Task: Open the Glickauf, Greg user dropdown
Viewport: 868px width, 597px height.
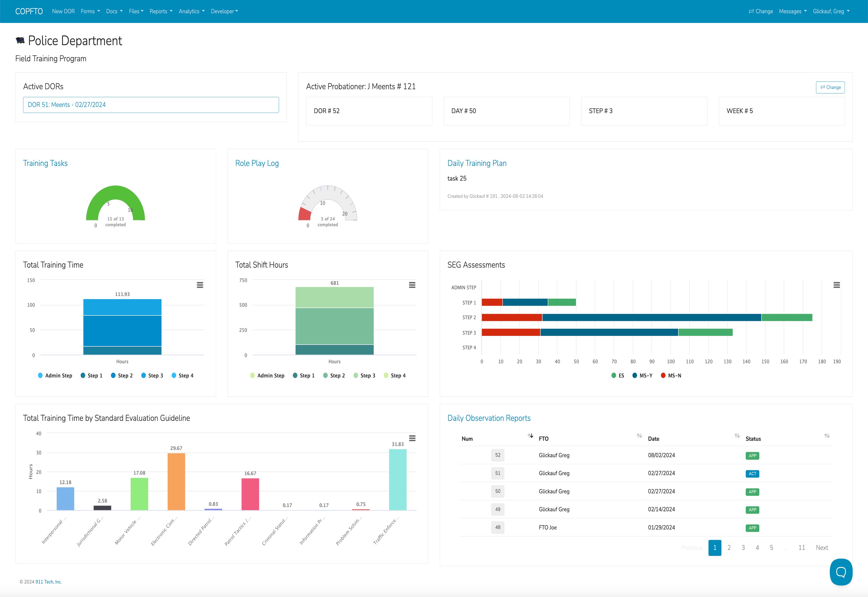Action: coord(831,11)
